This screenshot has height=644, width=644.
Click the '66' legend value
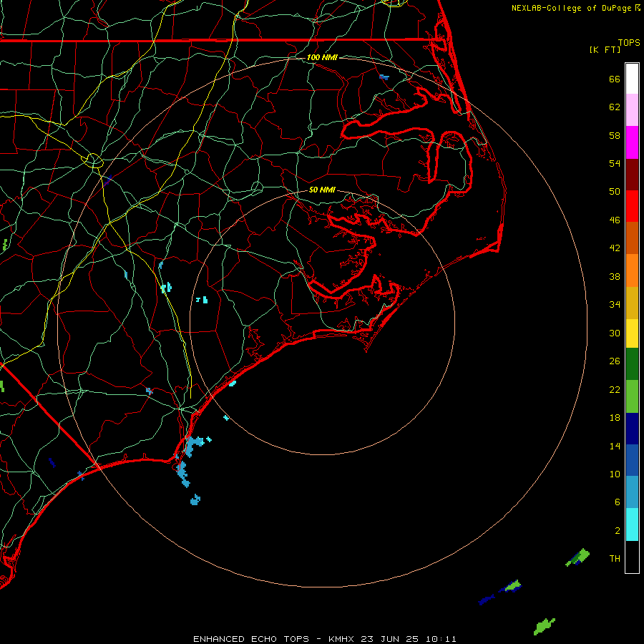pyautogui.click(x=615, y=79)
